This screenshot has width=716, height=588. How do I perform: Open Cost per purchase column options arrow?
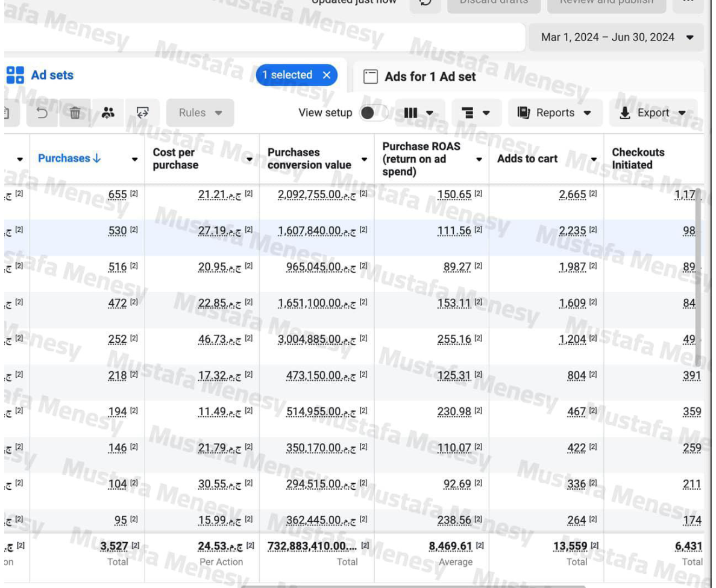[250, 159]
